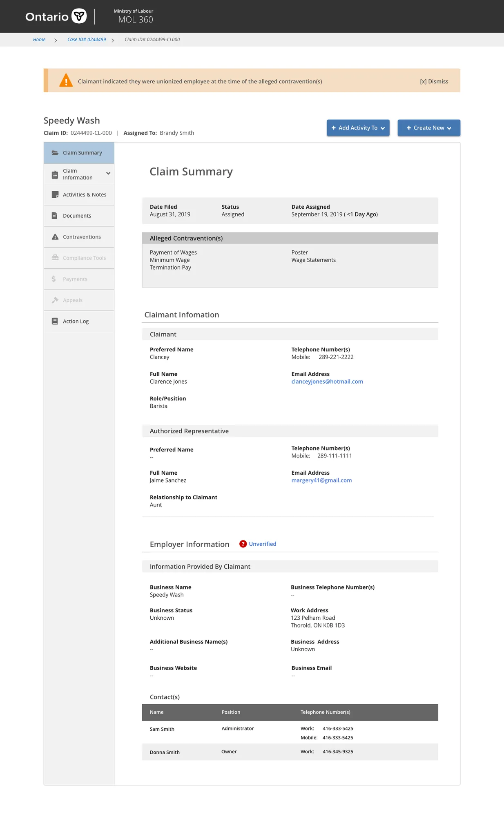Image resolution: width=504 pixels, height=817 pixels.
Task: Click the Compliance Tools toolbox icon
Action: (55, 257)
